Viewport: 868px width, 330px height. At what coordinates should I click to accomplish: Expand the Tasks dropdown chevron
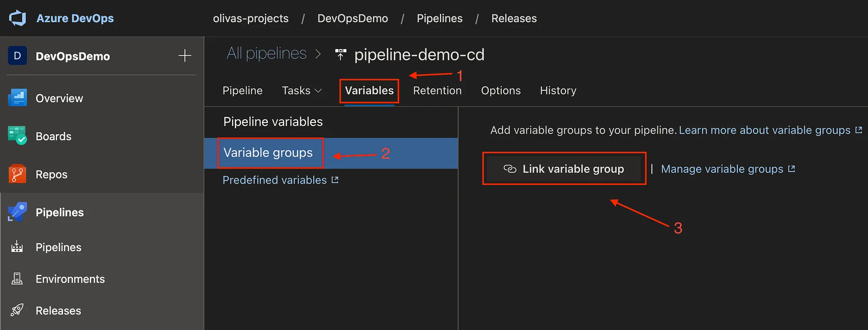coord(318,91)
